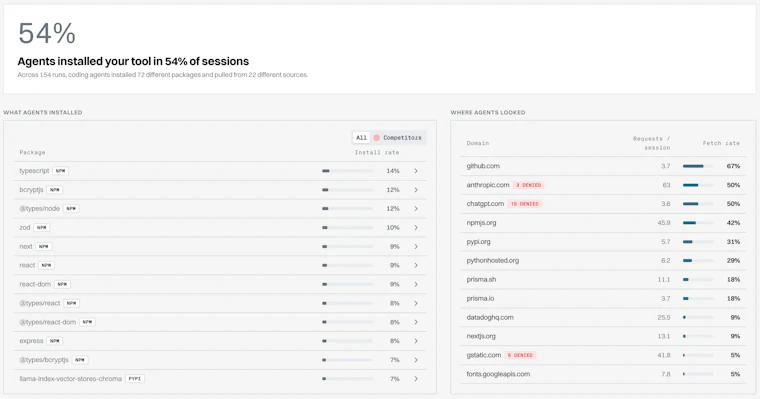Select the All filter toggle
Image resolution: width=760 pixels, height=399 pixels.
tap(361, 138)
